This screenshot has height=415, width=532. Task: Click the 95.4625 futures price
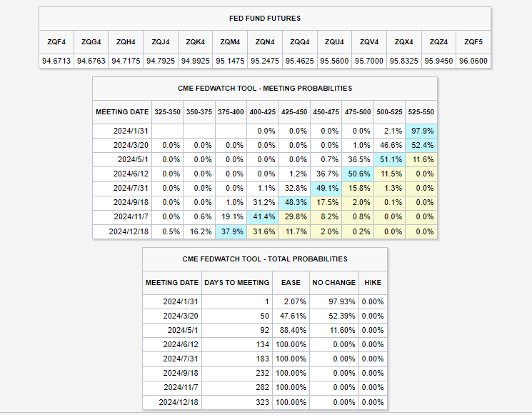click(x=300, y=61)
